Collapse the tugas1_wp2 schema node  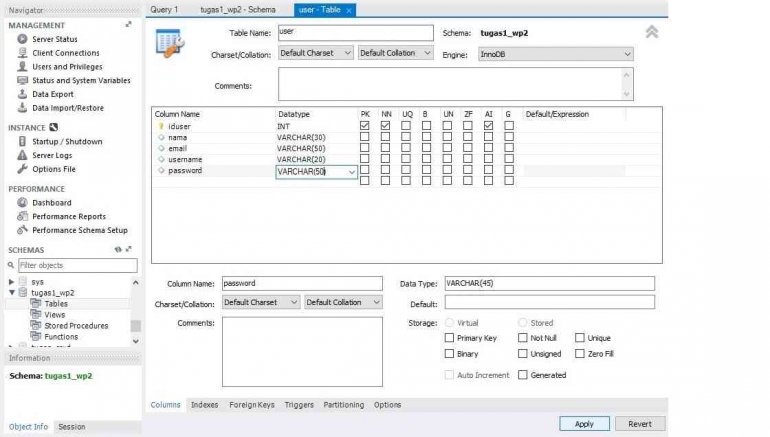point(11,293)
